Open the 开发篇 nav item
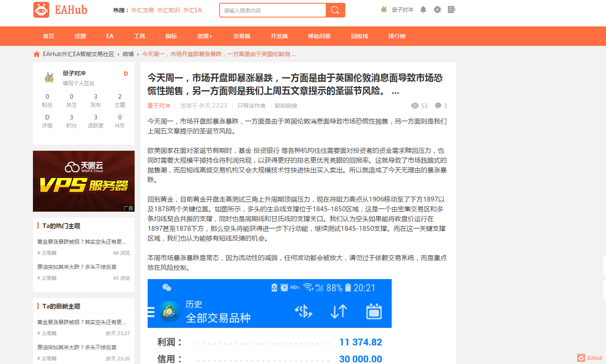This screenshot has width=606, height=364. pyautogui.click(x=279, y=36)
